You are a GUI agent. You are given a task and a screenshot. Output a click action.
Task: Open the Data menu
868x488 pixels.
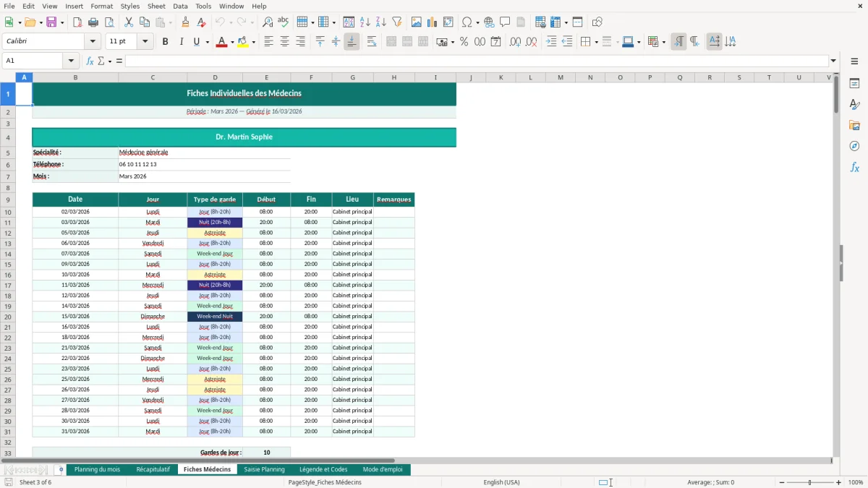point(180,6)
